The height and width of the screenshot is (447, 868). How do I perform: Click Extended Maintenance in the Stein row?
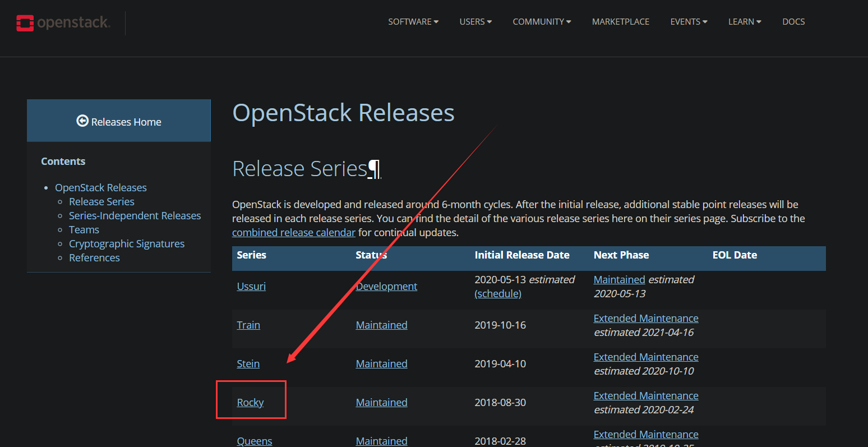tap(646, 357)
